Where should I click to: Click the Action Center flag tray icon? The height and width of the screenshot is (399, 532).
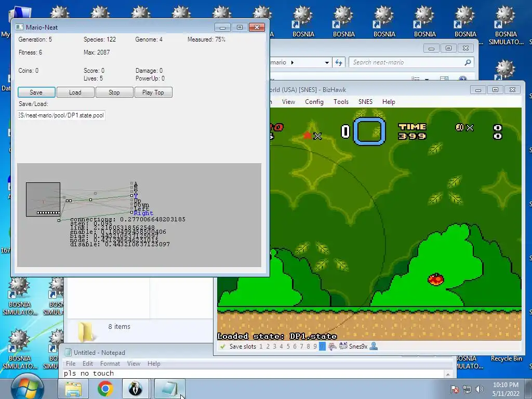(455, 389)
